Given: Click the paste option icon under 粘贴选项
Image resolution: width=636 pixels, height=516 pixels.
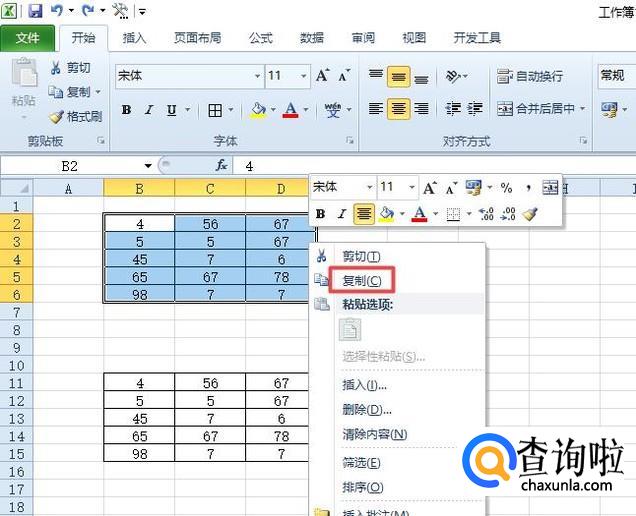Looking at the screenshot, I should [x=350, y=329].
